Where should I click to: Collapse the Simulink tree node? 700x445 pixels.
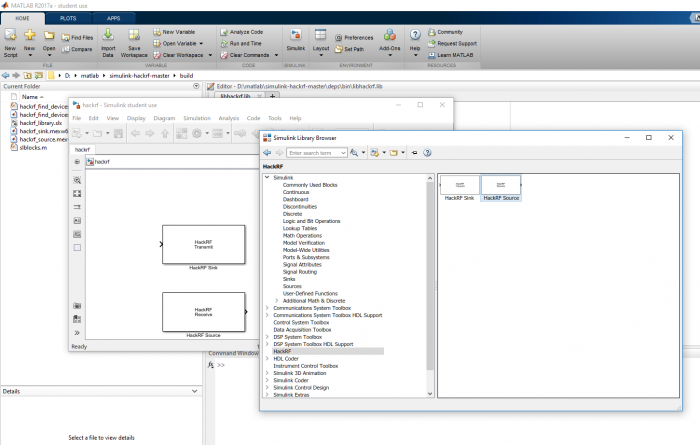point(267,177)
